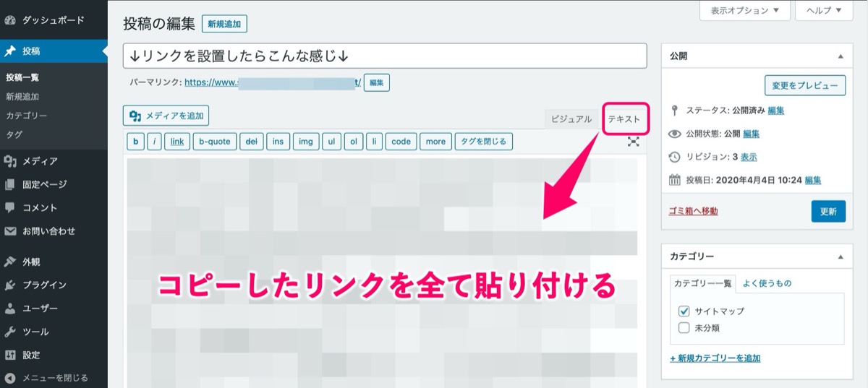The height and width of the screenshot is (388, 868).
Task: Click the img quicktag button
Action: (306, 142)
